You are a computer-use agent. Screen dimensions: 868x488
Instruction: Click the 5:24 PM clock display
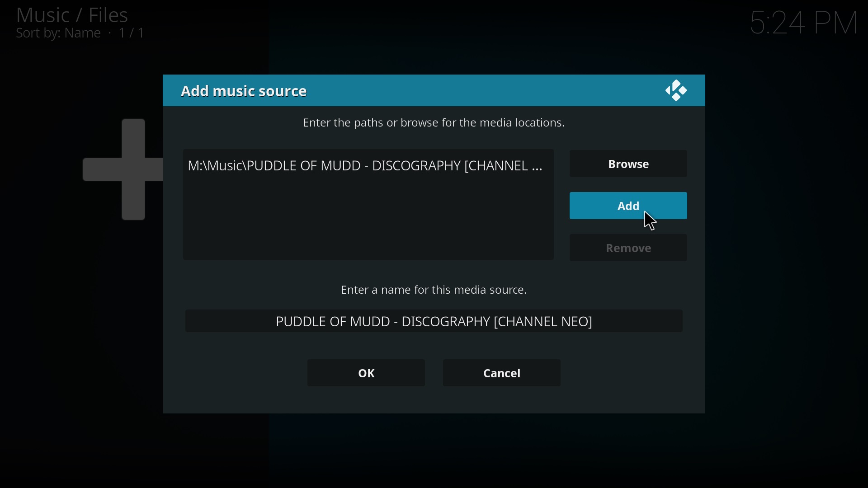[804, 23]
